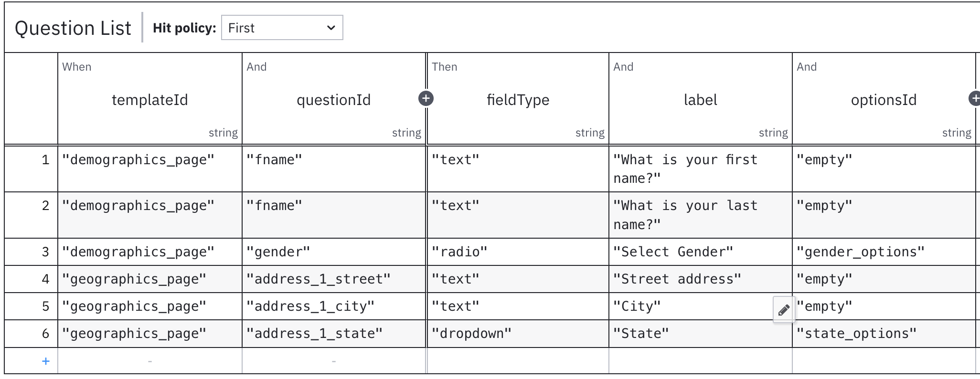Click string type under fieldType

590,133
